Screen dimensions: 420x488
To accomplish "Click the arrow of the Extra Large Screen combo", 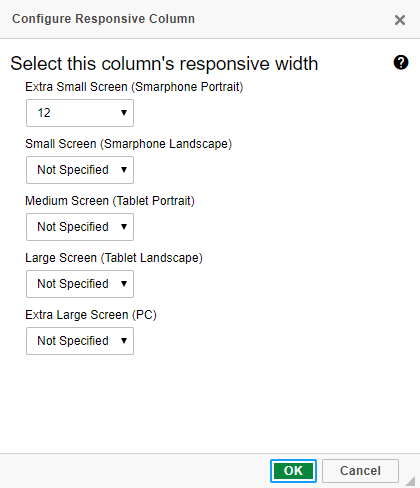I will click(x=124, y=341).
